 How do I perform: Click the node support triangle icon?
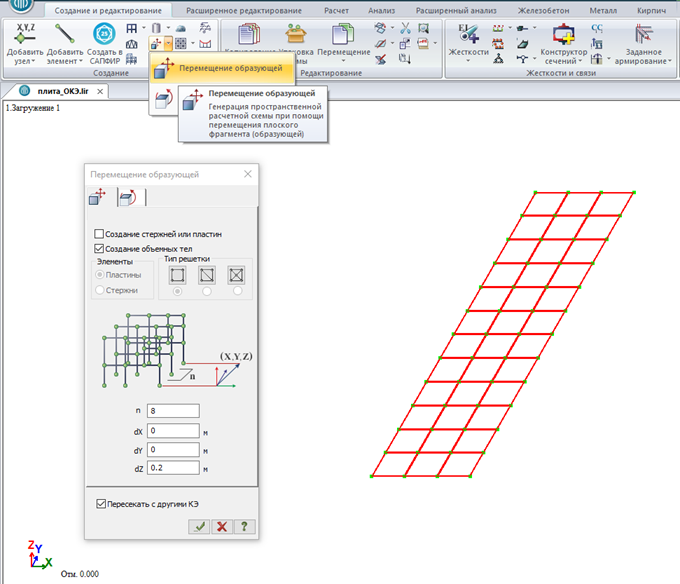tap(498, 59)
